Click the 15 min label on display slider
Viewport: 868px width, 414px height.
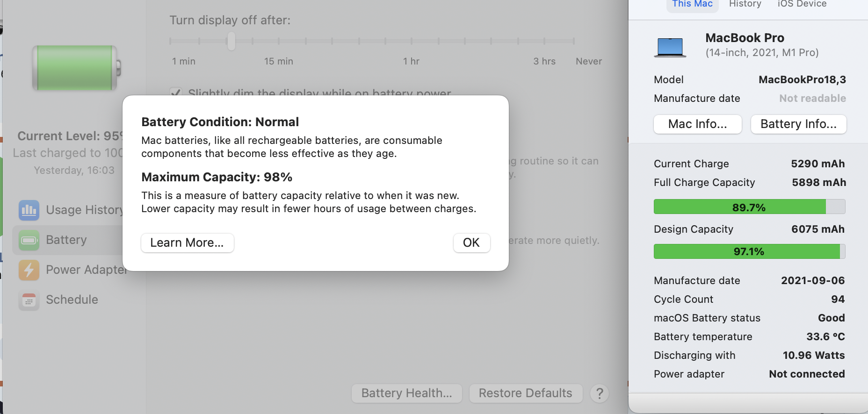(279, 61)
